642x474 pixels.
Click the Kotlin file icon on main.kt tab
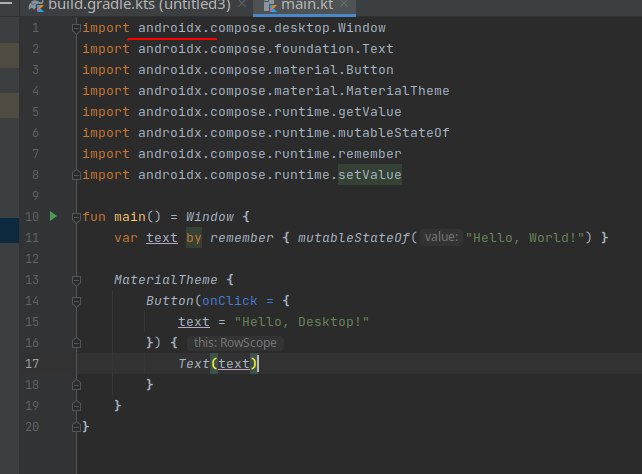(x=270, y=6)
